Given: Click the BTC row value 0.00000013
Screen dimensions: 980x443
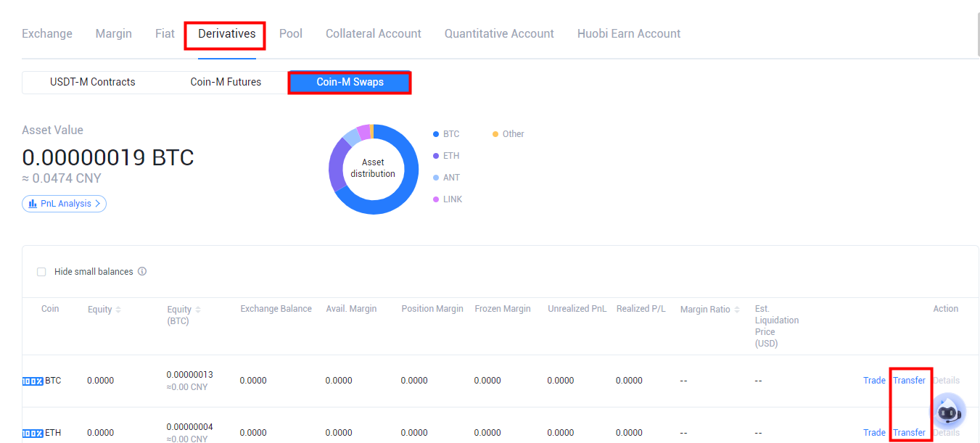Looking at the screenshot, I should click(x=190, y=375).
